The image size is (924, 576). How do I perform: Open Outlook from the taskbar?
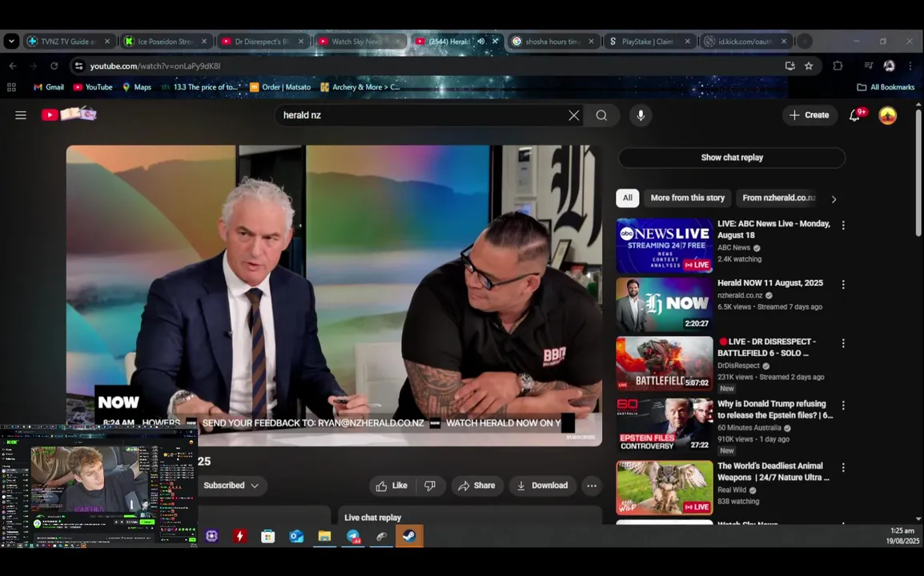(x=296, y=536)
